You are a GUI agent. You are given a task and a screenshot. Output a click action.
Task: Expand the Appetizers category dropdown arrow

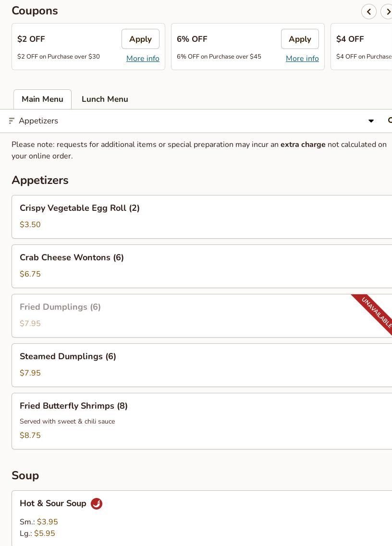click(371, 121)
